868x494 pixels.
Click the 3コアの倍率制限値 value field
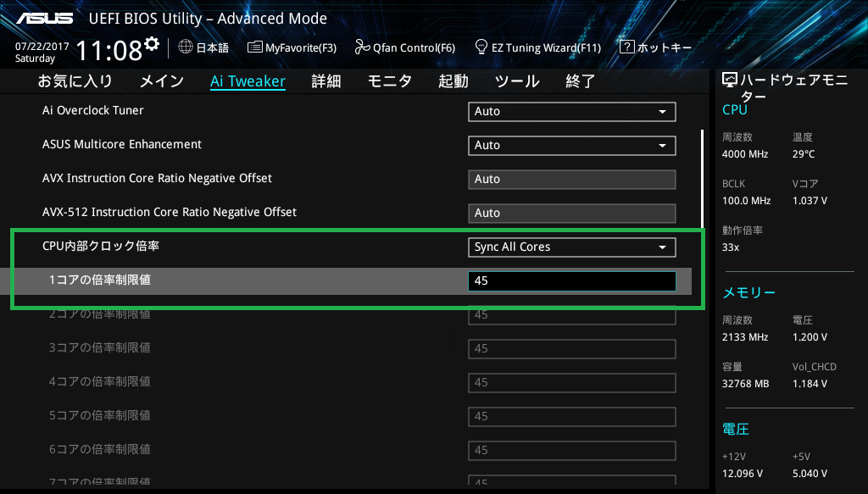pos(572,349)
